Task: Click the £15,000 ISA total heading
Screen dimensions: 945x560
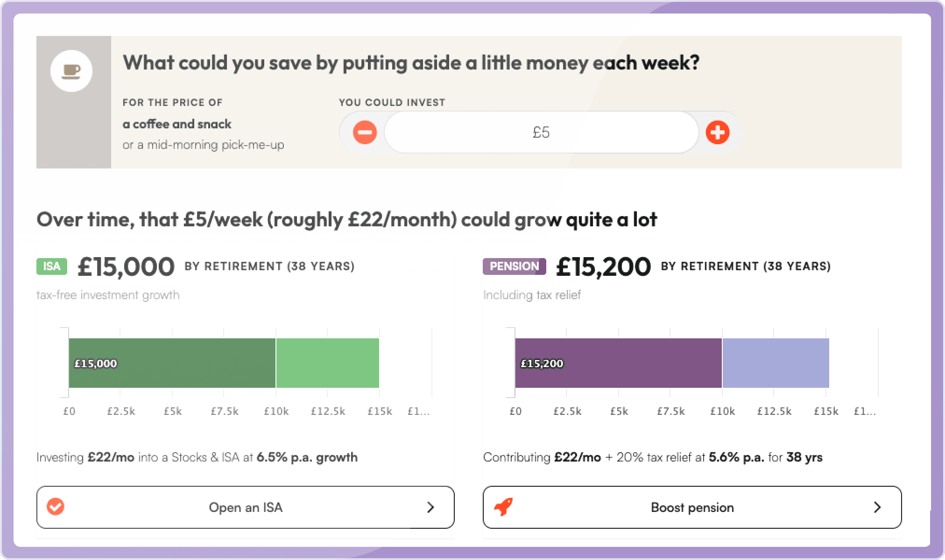Action: tap(126, 267)
